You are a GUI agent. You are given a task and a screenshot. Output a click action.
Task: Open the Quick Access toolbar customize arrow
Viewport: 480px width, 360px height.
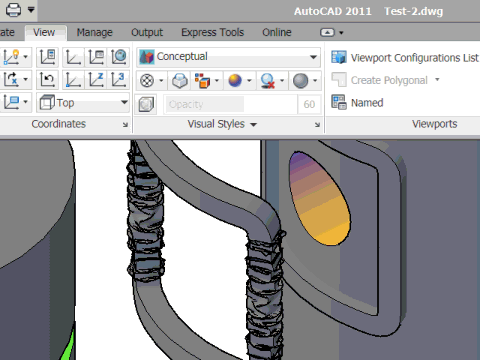pos(31,10)
